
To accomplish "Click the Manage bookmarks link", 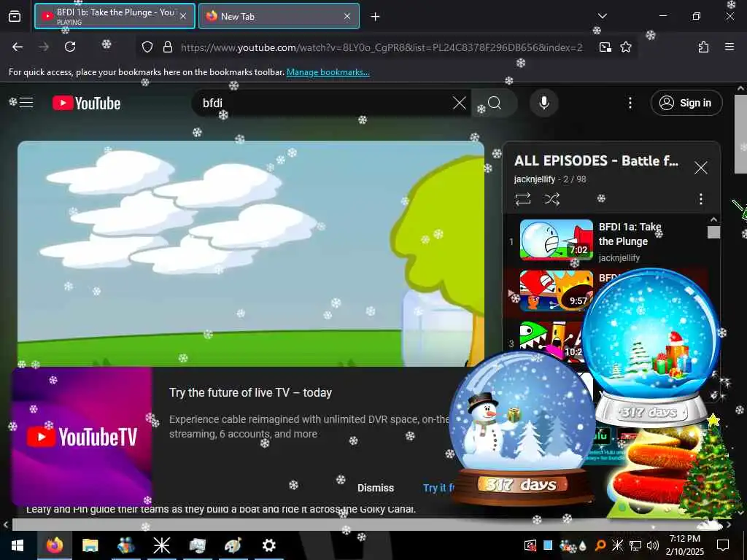I will [328, 72].
